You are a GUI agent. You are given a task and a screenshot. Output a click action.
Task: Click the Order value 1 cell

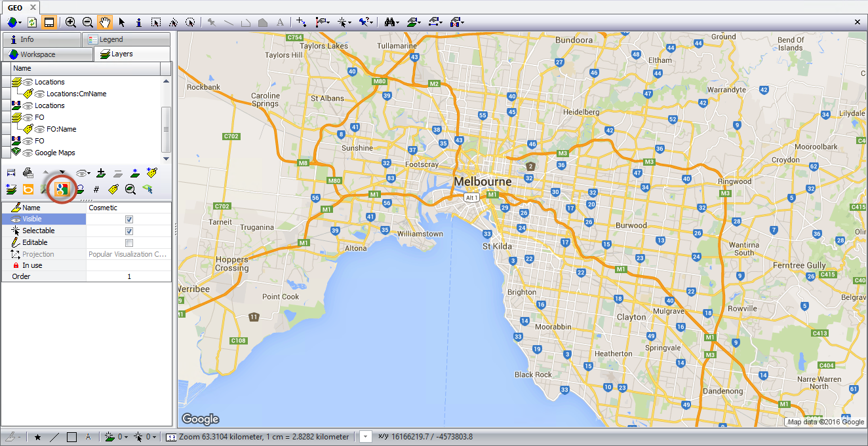[128, 277]
